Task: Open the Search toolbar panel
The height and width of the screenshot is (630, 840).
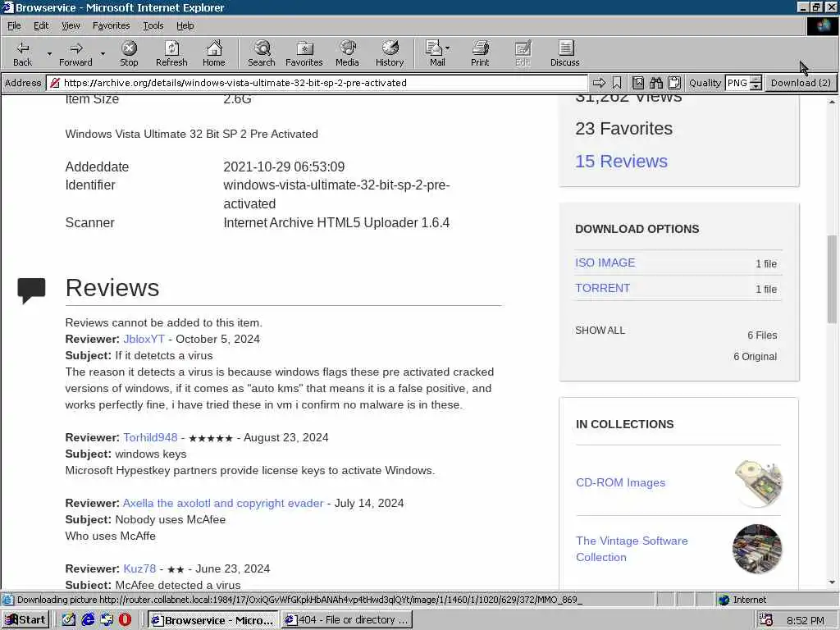Action: (x=262, y=53)
